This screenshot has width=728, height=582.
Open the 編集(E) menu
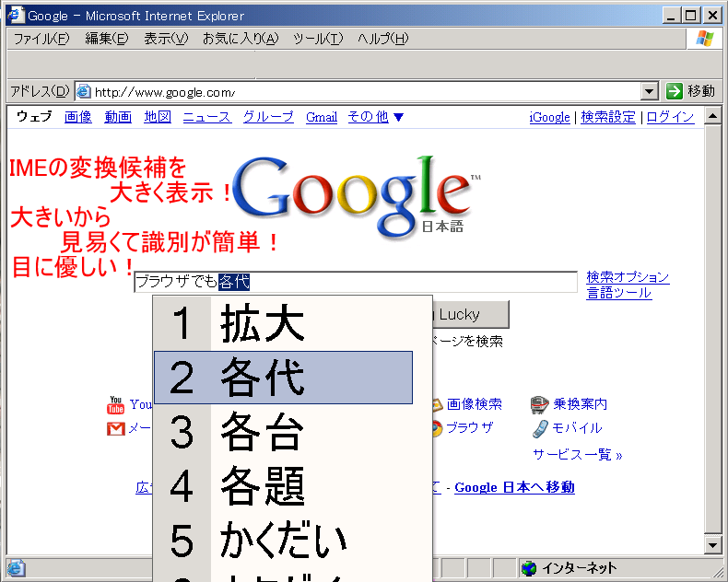[106, 39]
